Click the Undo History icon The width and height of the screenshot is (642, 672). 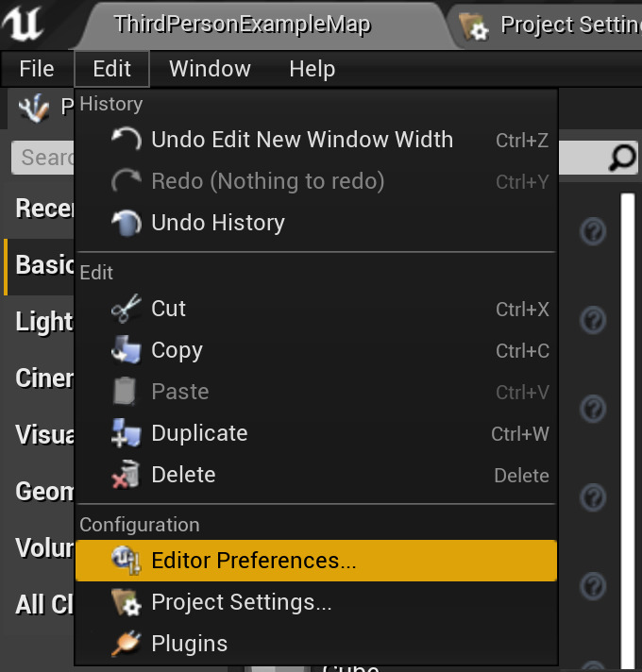coord(126,223)
